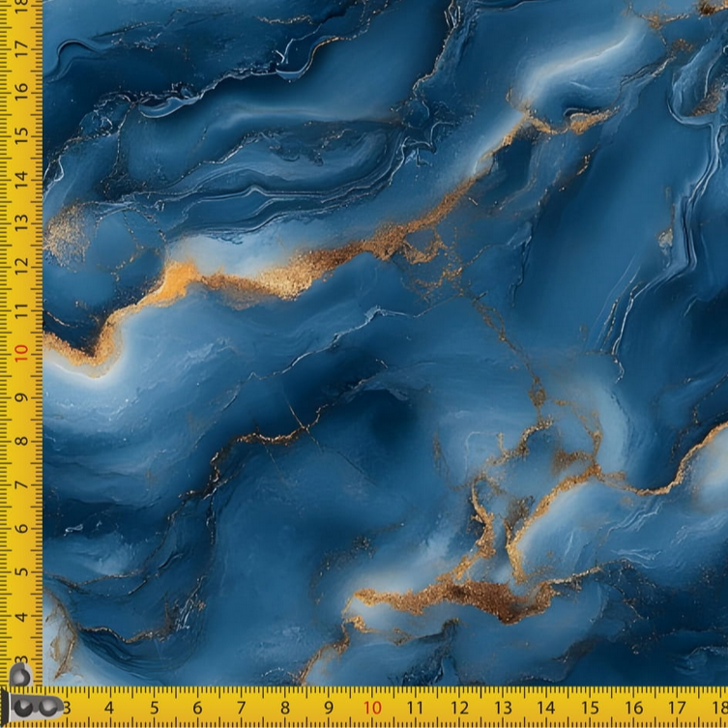Click number 11 on the left ruler
This screenshot has width=728, height=728.
(21, 309)
